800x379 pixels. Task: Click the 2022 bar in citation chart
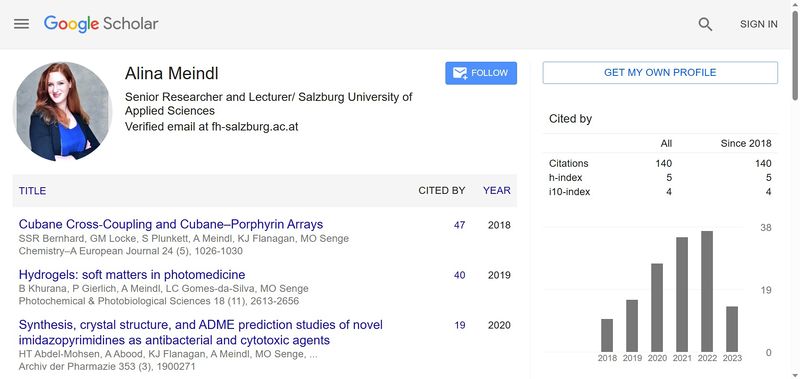click(x=707, y=291)
